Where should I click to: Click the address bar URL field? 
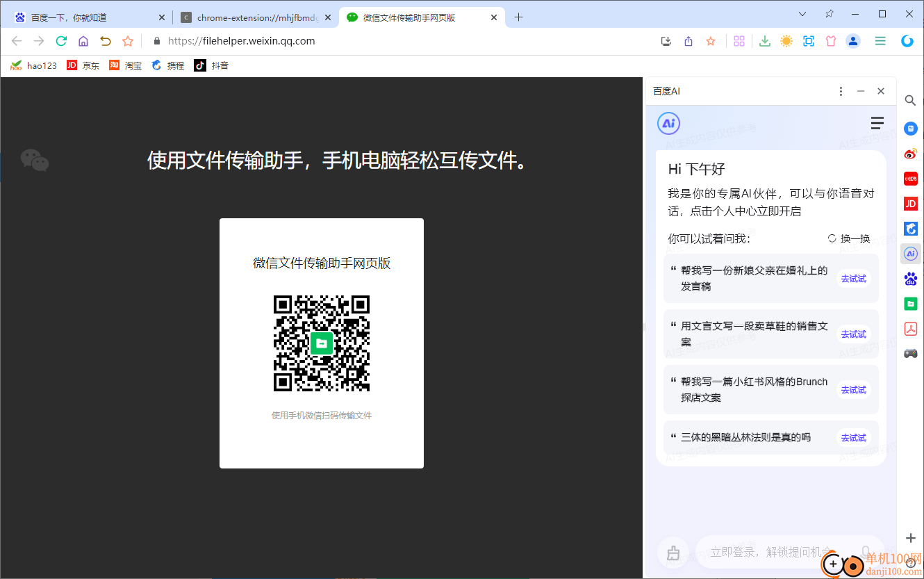tap(403, 41)
